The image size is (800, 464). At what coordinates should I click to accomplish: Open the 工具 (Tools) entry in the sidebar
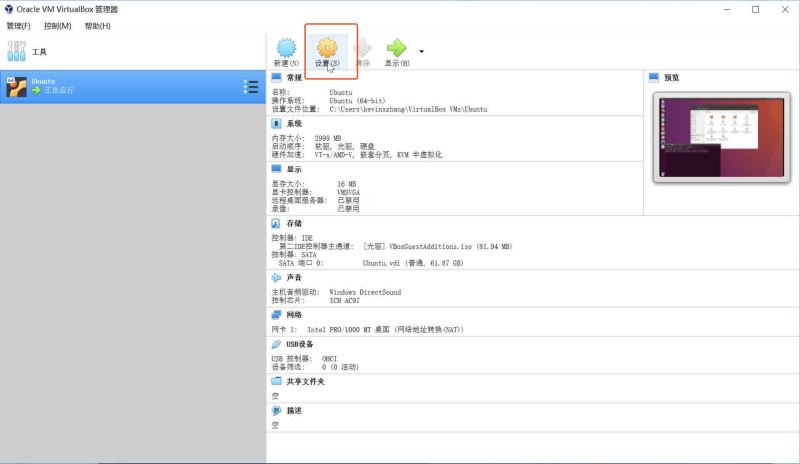tap(39, 51)
